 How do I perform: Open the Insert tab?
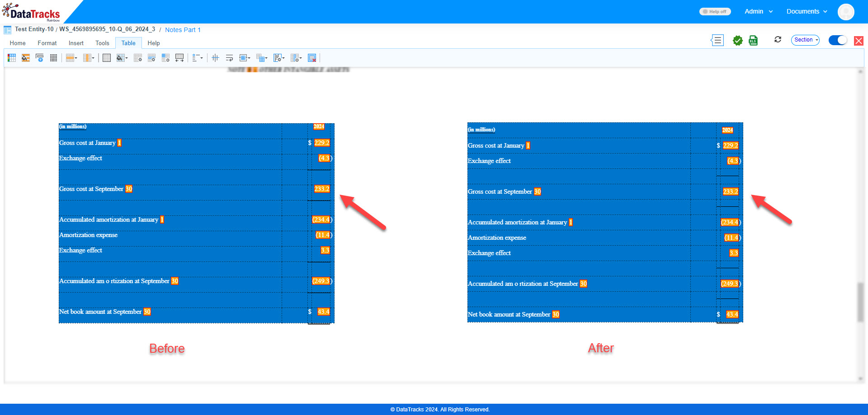point(76,43)
